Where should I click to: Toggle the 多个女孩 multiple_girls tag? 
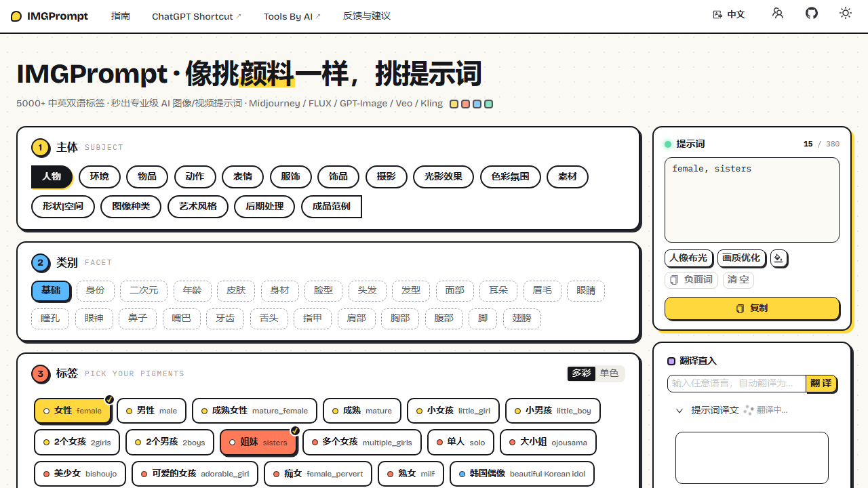click(362, 443)
